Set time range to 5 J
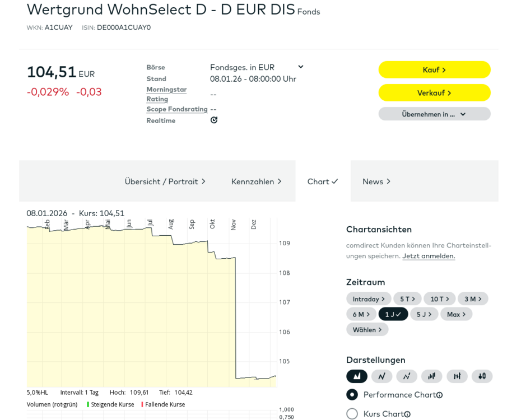Viewport: 521px width, 420px height. click(x=424, y=314)
